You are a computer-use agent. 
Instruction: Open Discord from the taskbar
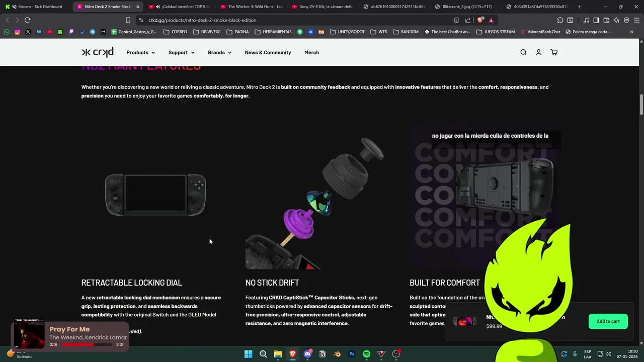[x=307, y=354]
